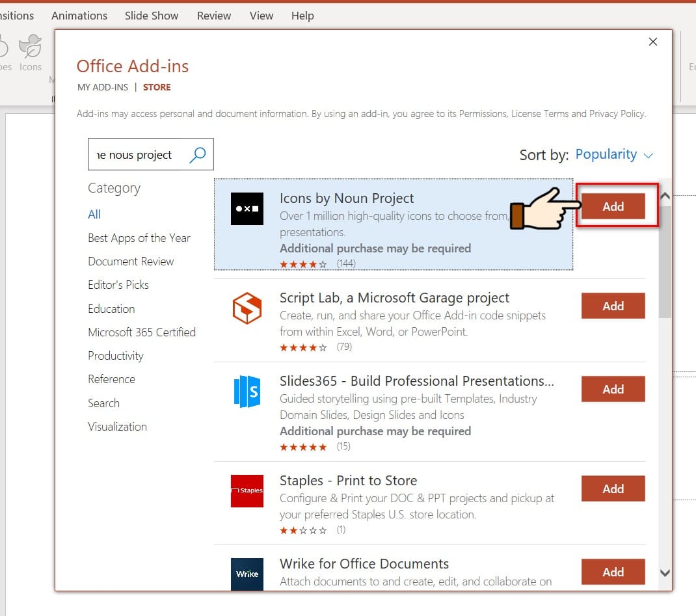Open the View ribbon tab
The height and width of the screenshot is (616, 696).
pyautogui.click(x=261, y=16)
